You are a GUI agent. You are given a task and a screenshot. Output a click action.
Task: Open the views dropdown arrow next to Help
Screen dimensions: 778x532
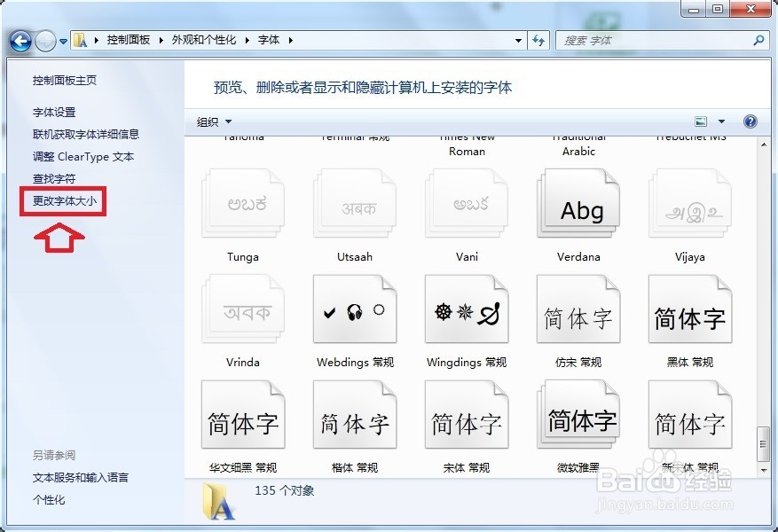pyautogui.click(x=720, y=121)
